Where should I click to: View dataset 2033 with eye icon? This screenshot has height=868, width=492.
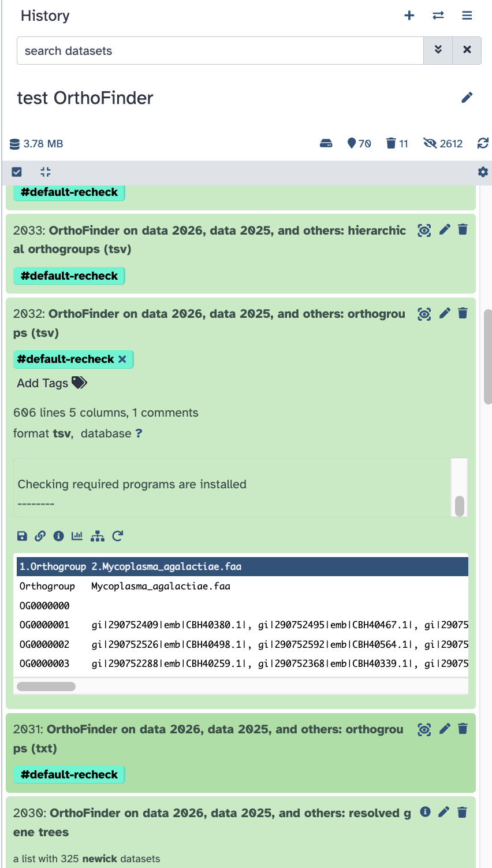424,231
